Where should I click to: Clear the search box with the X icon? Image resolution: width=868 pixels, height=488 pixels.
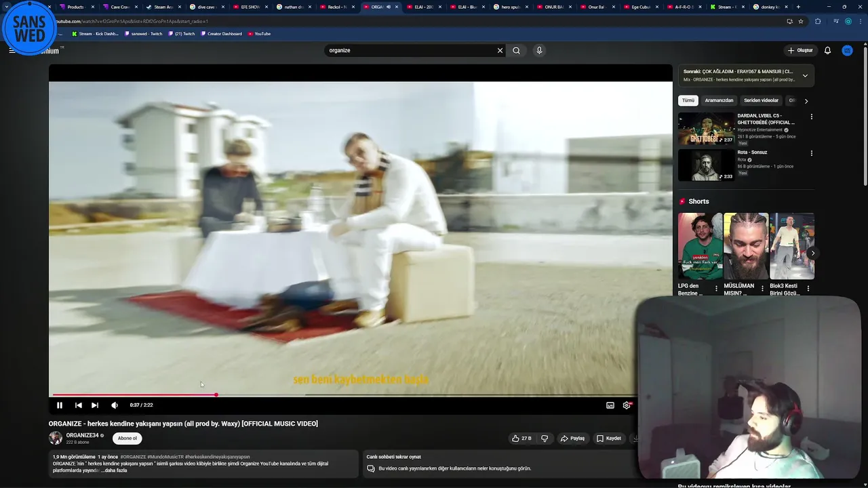click(x=500, y=50)
